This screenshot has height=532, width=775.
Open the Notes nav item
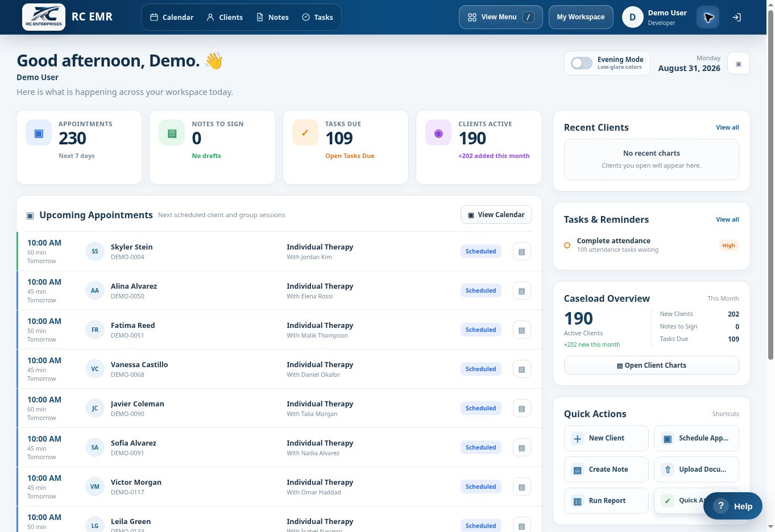272,17
